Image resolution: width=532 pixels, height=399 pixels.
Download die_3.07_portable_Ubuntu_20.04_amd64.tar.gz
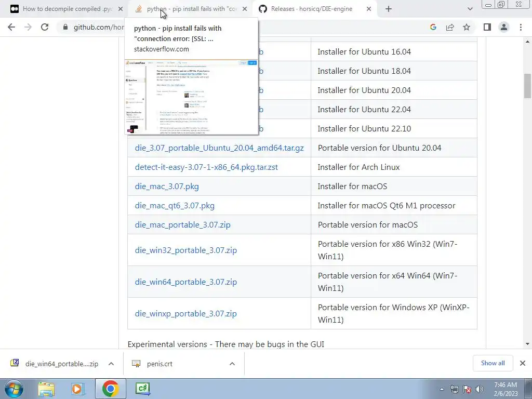(219, 148)
